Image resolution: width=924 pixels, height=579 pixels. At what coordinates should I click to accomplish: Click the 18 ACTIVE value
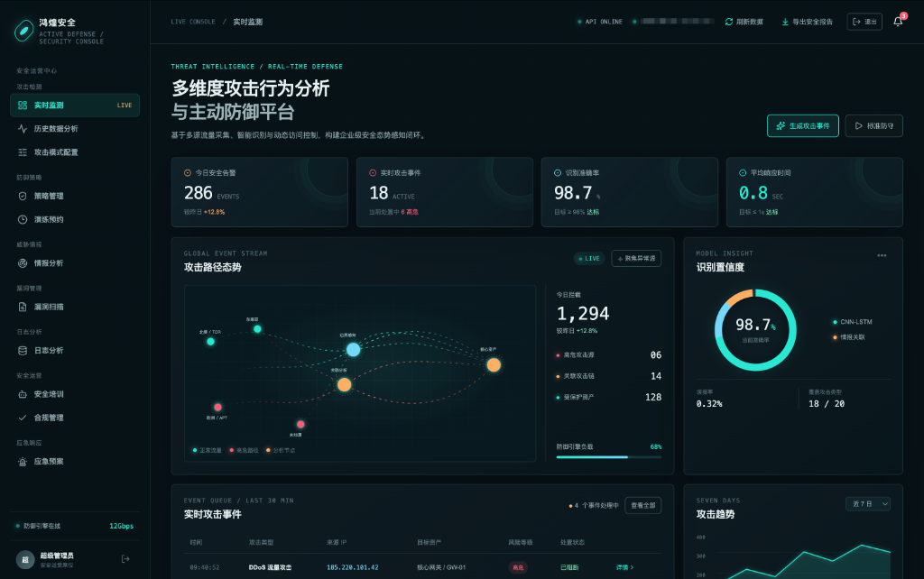click(x=392, y=193)
